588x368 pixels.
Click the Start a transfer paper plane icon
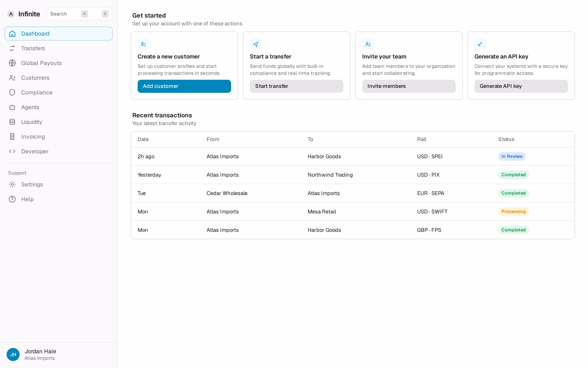pos(256,44)
